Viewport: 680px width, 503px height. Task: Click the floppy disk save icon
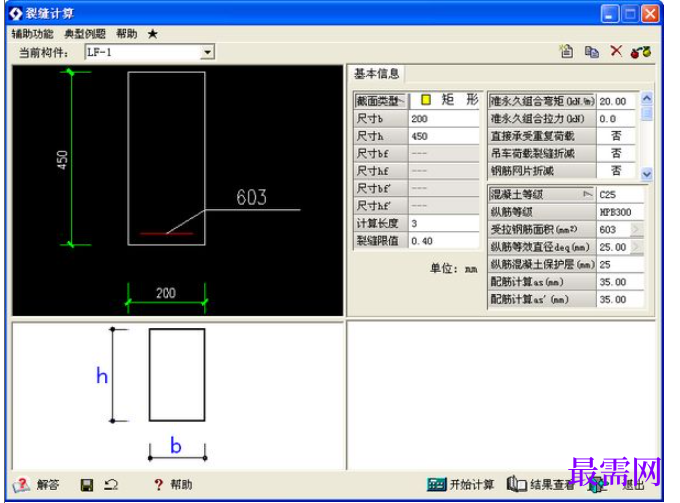87,485
